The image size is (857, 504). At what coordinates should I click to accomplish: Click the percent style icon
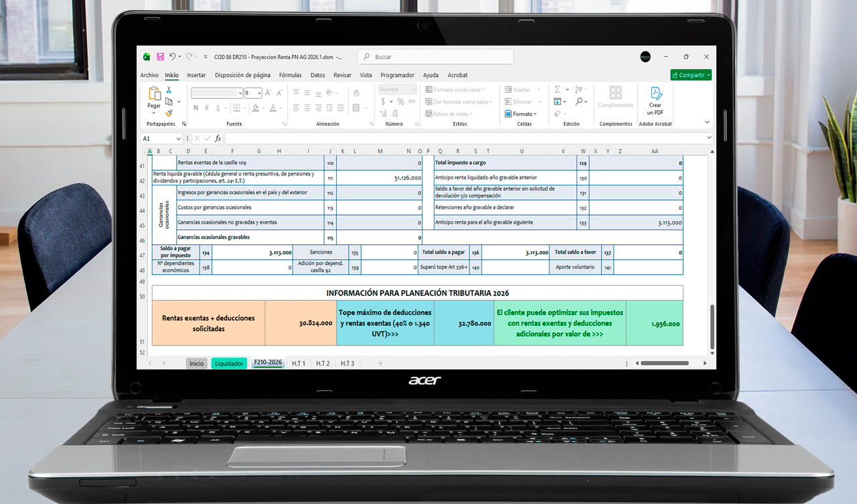(x=400, y=102)
